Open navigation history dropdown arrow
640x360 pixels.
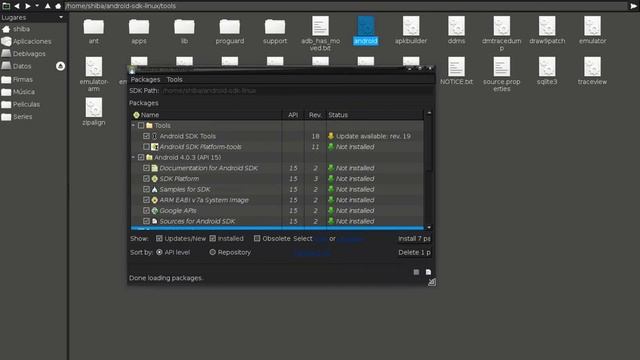[37, 6]
